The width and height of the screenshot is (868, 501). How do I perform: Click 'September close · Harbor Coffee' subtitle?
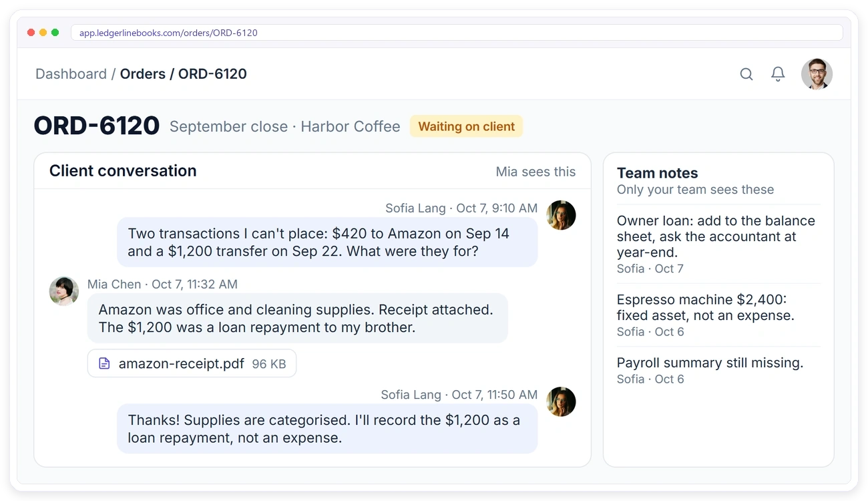[x=285, y=126]
